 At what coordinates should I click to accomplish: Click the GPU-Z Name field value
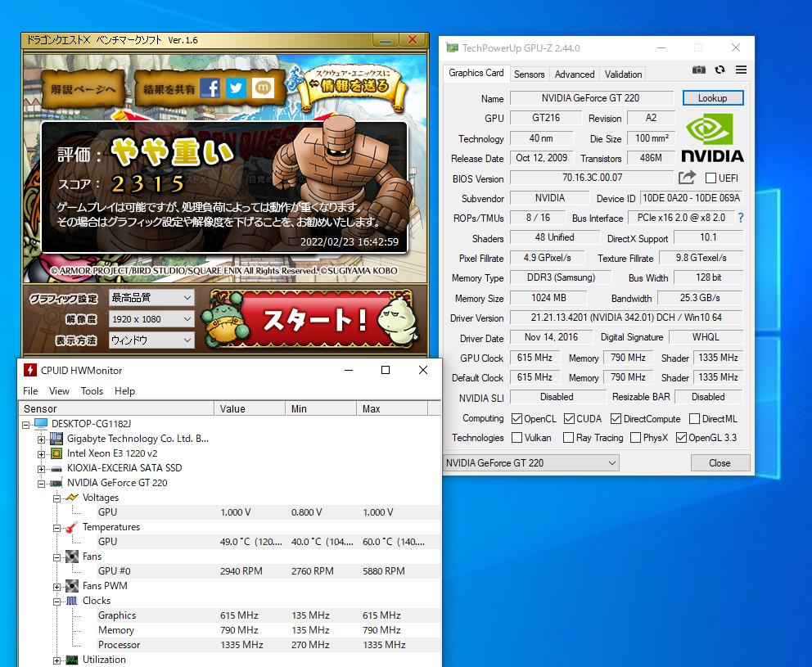(591, 98)
